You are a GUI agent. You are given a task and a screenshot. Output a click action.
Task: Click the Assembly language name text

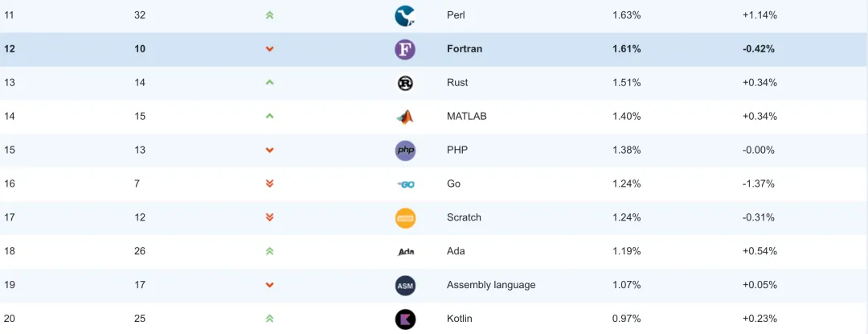(490, 285)
